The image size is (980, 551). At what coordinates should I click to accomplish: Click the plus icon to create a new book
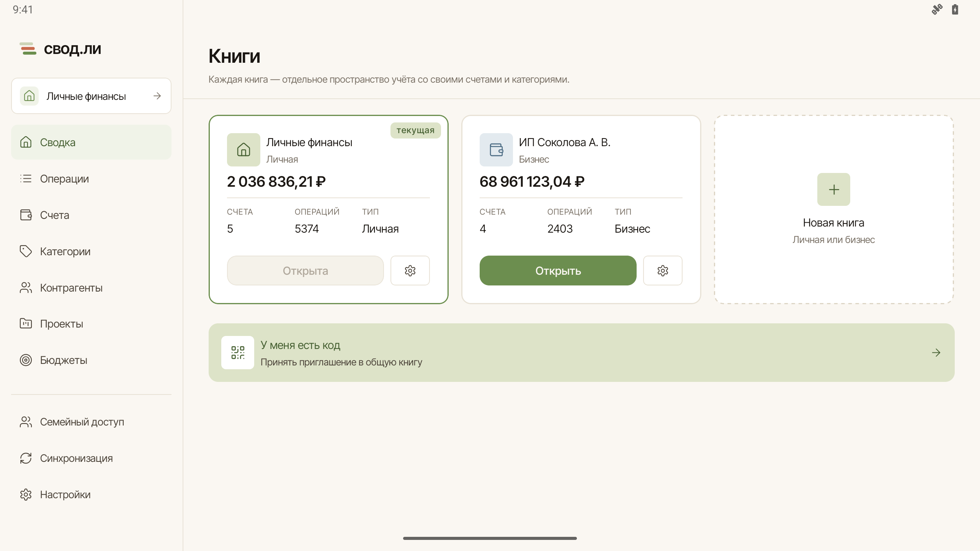[x=834, y=189]
